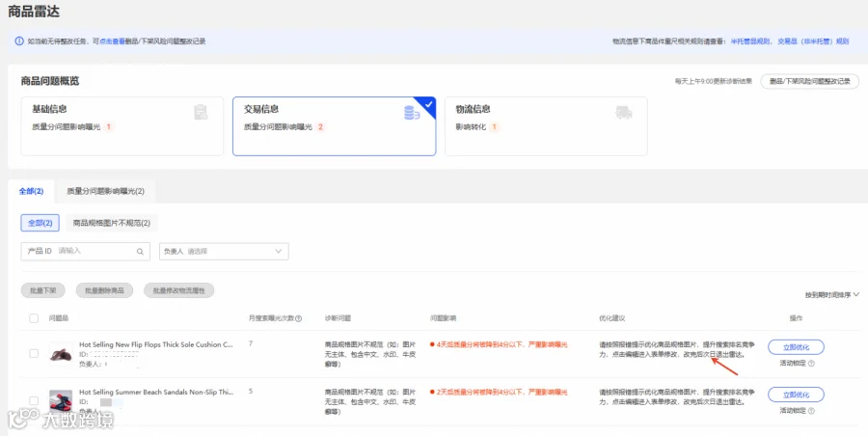Switch to 质量分问题影响曝光(2) tab

(105, 191)
